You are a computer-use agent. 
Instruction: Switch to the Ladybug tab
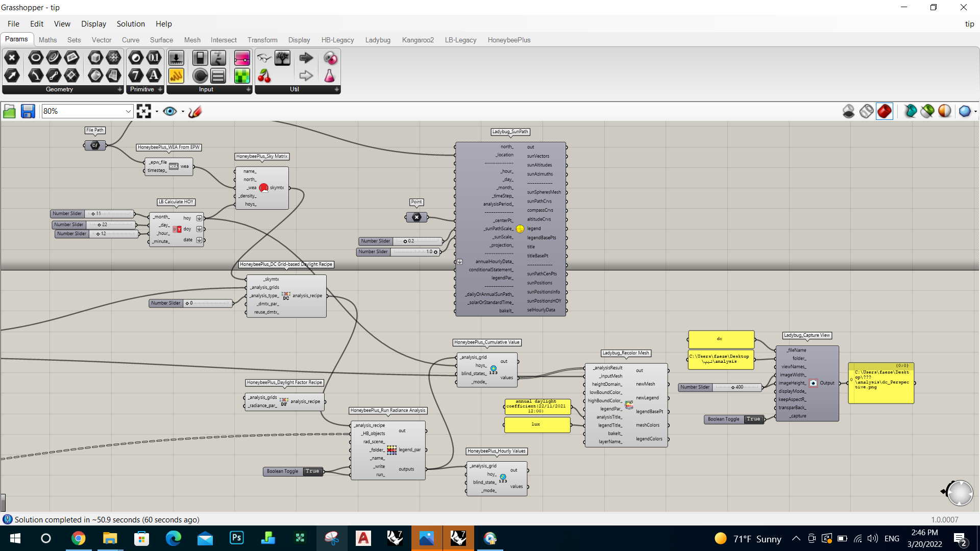click(x=378, y=40)
